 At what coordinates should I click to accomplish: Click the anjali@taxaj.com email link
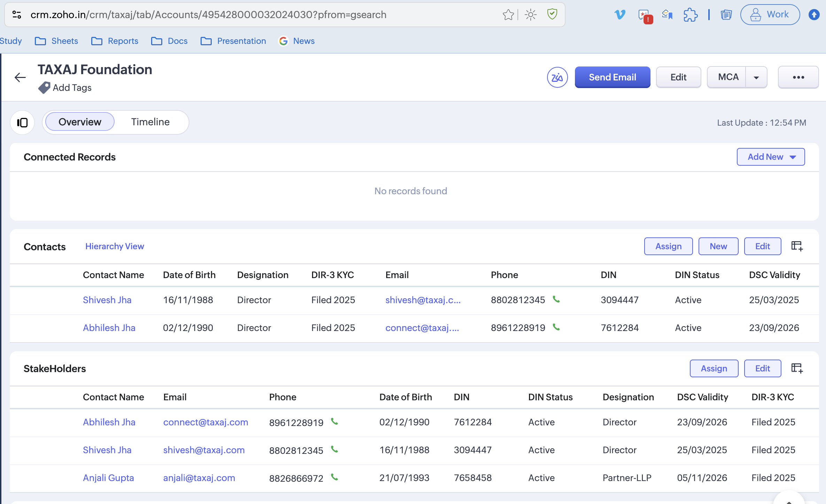click(x=199, y=478)
